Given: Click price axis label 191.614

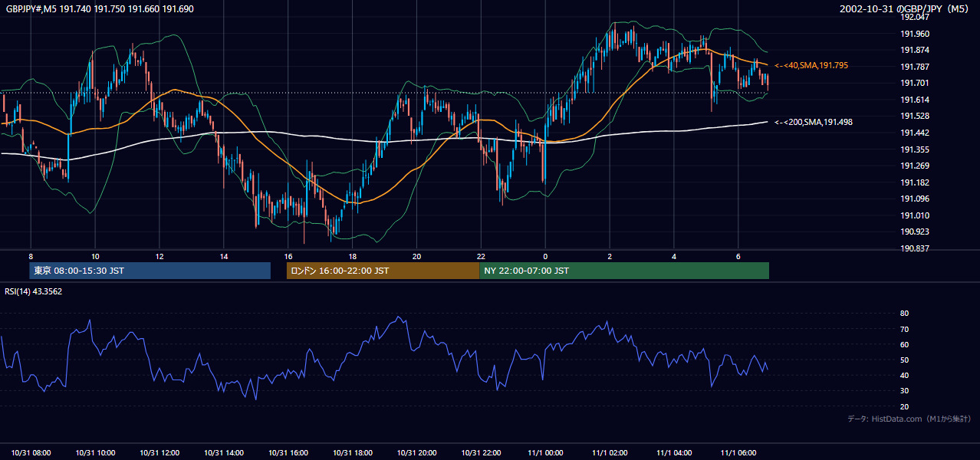Looking at the screenshot, I should (x=914, y=100).
